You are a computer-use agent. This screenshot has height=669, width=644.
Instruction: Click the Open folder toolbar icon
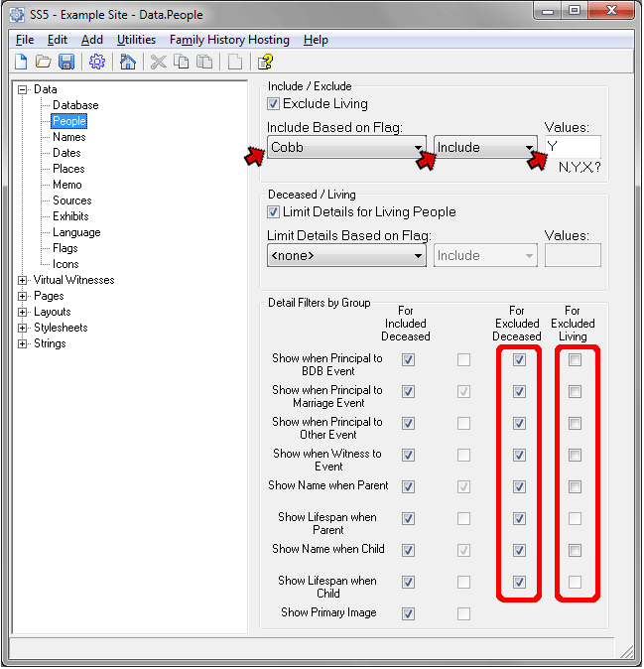[x=43, y=63]
